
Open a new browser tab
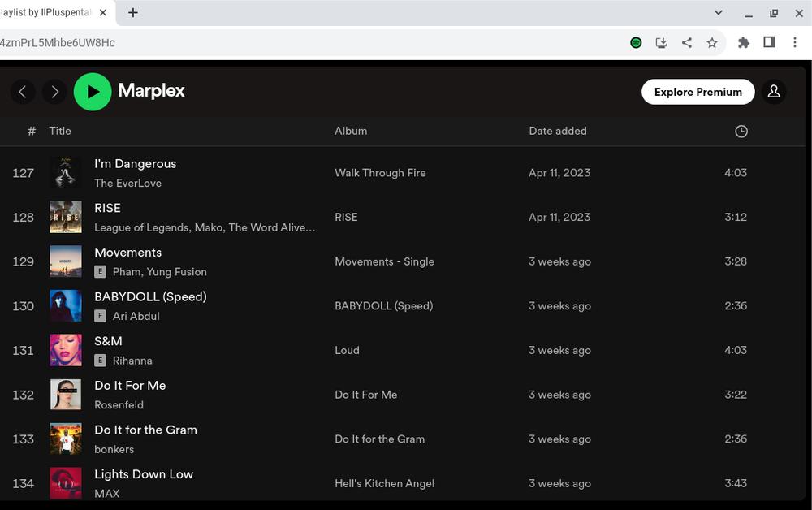[132, 12]
